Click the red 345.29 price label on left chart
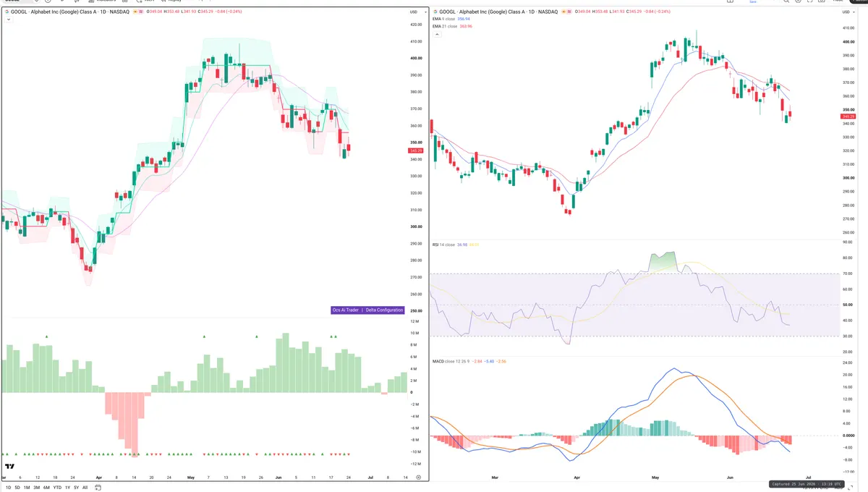The height and width of the screenshot is (492, 868). (x=414, y=150)
